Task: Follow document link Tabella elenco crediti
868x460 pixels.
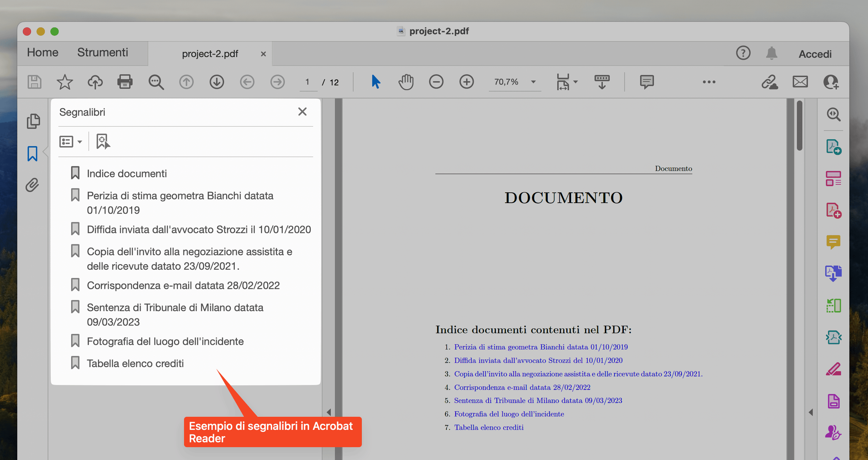Action: 489,427
